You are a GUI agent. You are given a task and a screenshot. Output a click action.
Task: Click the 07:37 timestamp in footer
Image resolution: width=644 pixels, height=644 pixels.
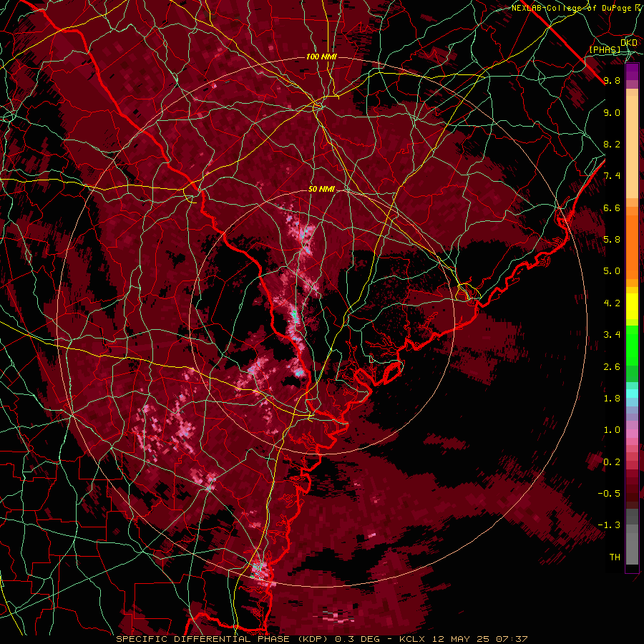click(513, 639)
